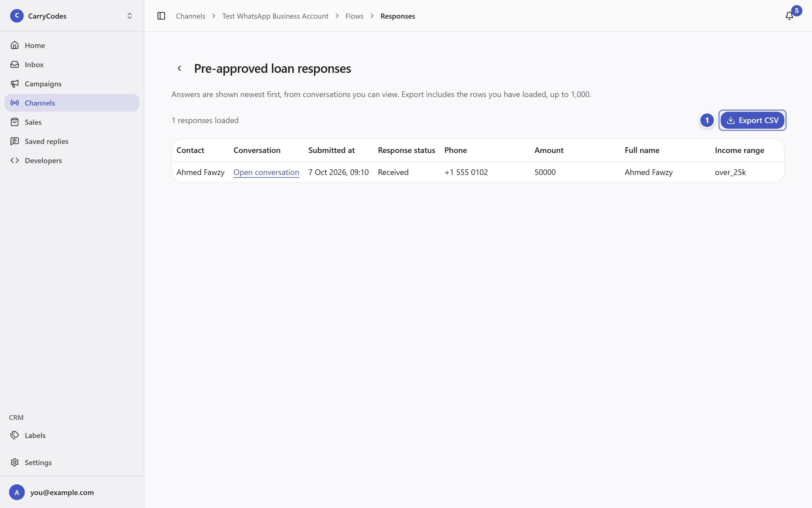Select Channels in the sidebar
Viewport: 812px width, 508px height.
click(71, 103)
